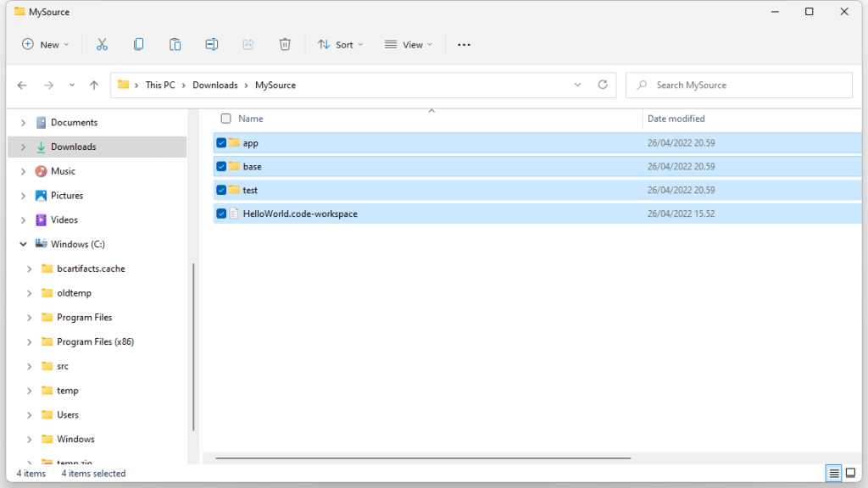868x488 pixels.
Task: Open the Sort dropdown menu
Action: pyautogui.click(x=340, y=45)
